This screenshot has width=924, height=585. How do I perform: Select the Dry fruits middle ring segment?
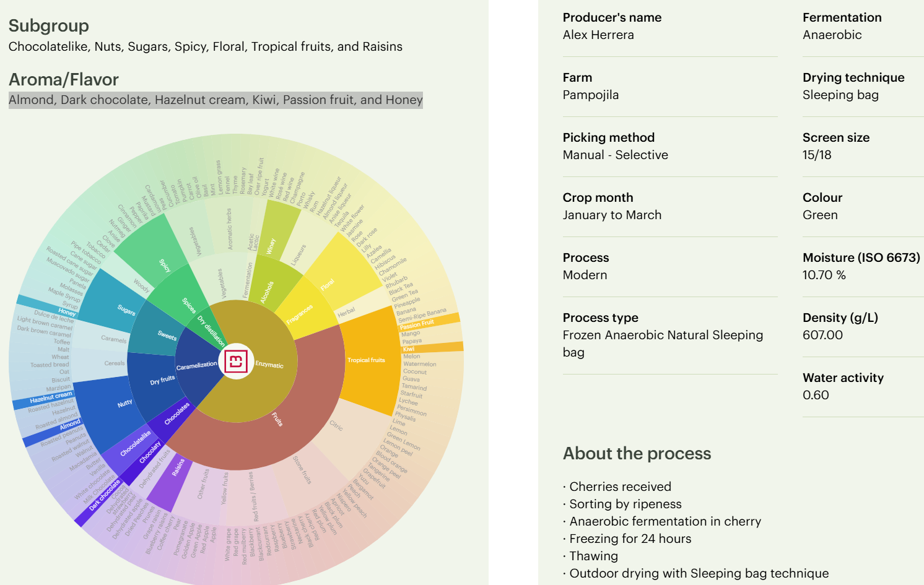coord(162,380)
